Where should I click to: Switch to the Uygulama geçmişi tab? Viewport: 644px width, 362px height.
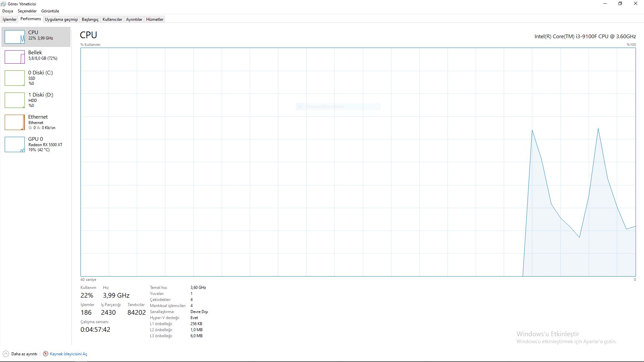coord(61,19)
